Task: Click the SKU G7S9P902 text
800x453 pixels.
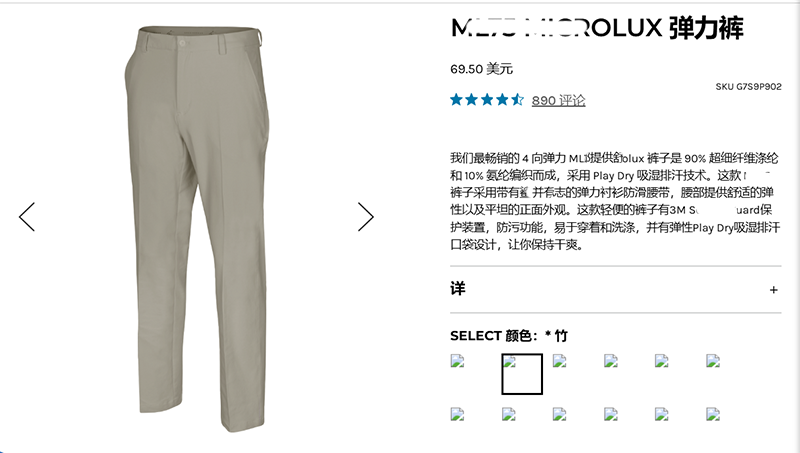Action: click(x=748, y=87)
